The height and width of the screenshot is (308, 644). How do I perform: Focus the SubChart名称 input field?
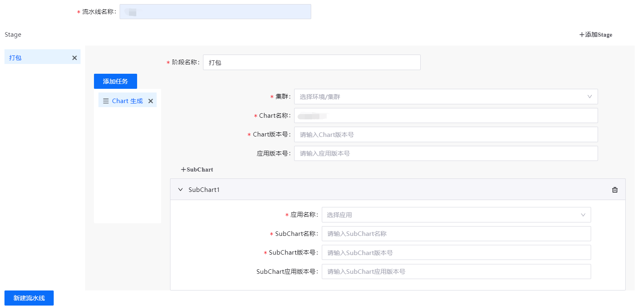point(456,234)
